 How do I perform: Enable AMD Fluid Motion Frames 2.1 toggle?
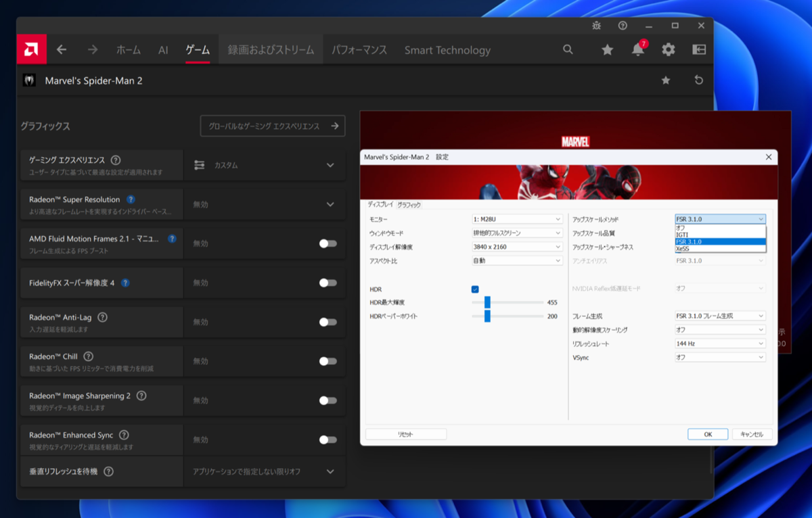coord(328,243)
